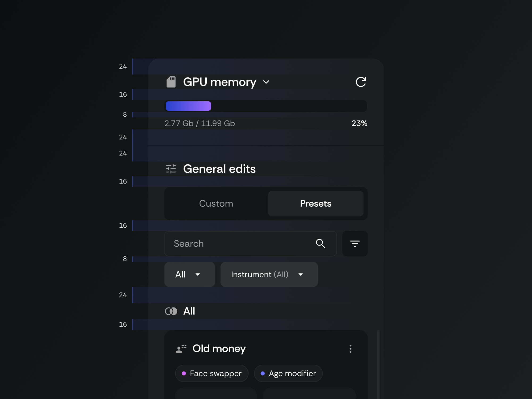532x399 pixels.
Task: Click the memory card icon beside GPU memory
Action: click(171, 82)
